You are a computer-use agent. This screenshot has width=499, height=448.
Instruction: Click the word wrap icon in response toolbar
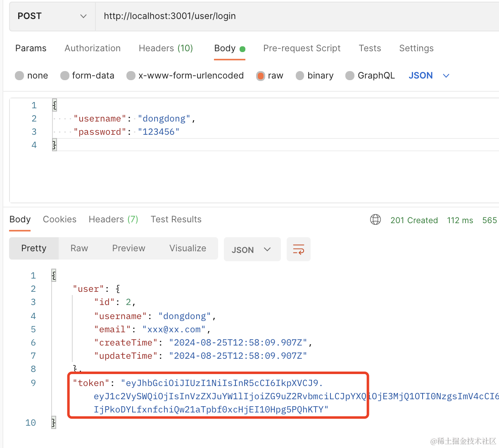(298, 249)
